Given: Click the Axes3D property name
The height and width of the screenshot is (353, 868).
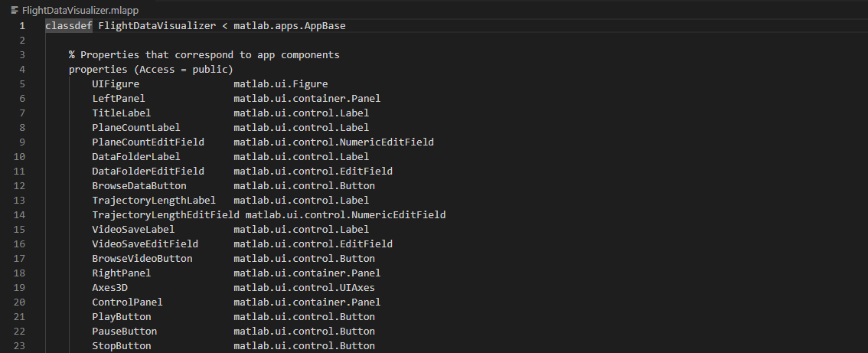Looking at the screenshot, I should (x=109, y=288).
